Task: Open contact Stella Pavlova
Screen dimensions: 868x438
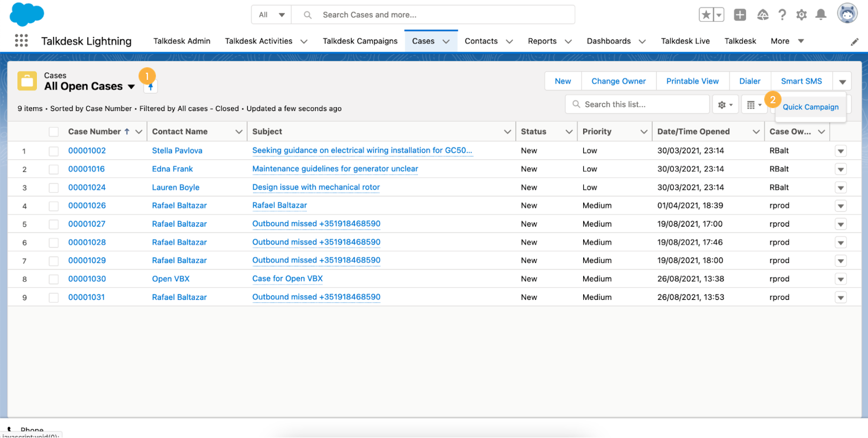Action: point(177,151)
